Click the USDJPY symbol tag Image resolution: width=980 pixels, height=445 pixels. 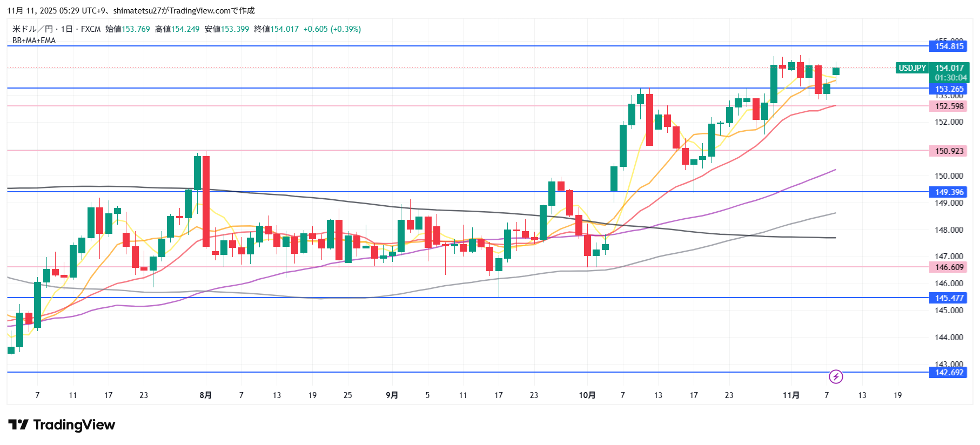912,68
